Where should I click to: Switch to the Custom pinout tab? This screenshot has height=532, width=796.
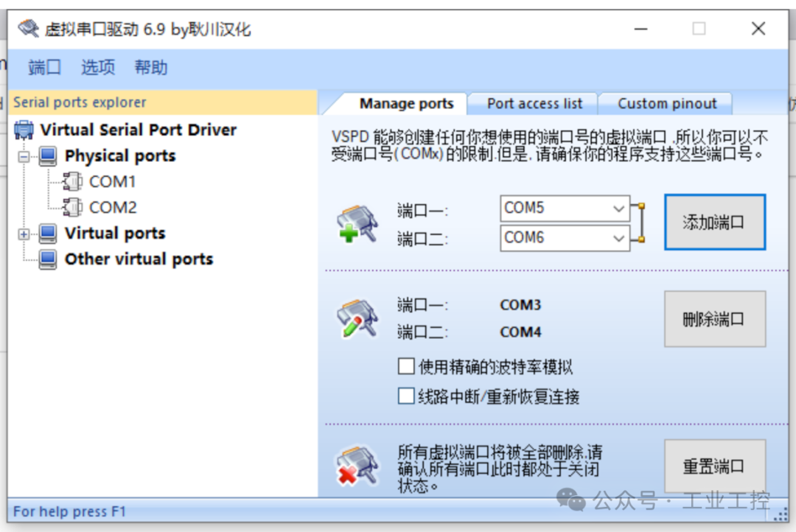[x=666, y=104]
